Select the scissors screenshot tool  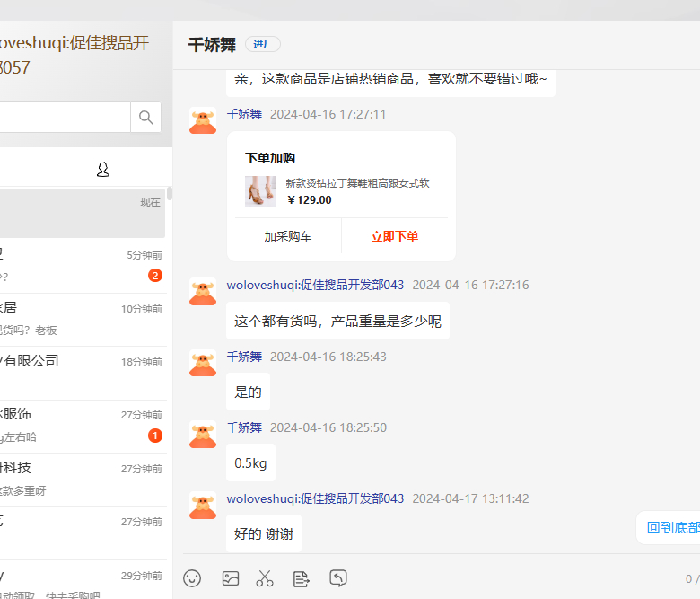pos(265,578)
